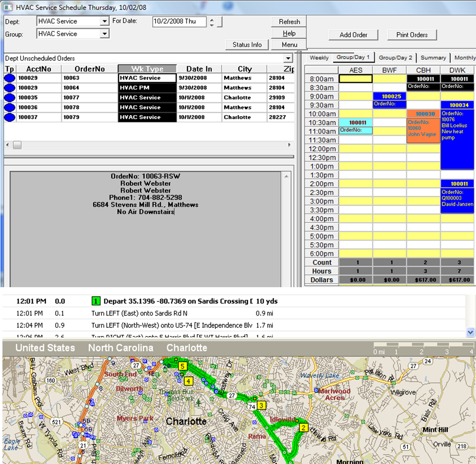The width and height of the screenshot is (476, 464).
Task: Switch to the Group/Day 2 tab
Action: click(x=395, y=58)
